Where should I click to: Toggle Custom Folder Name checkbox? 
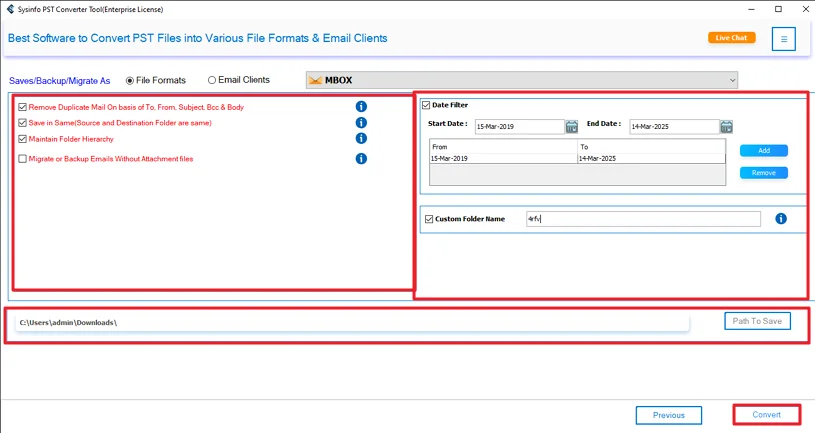coord(429,219)
